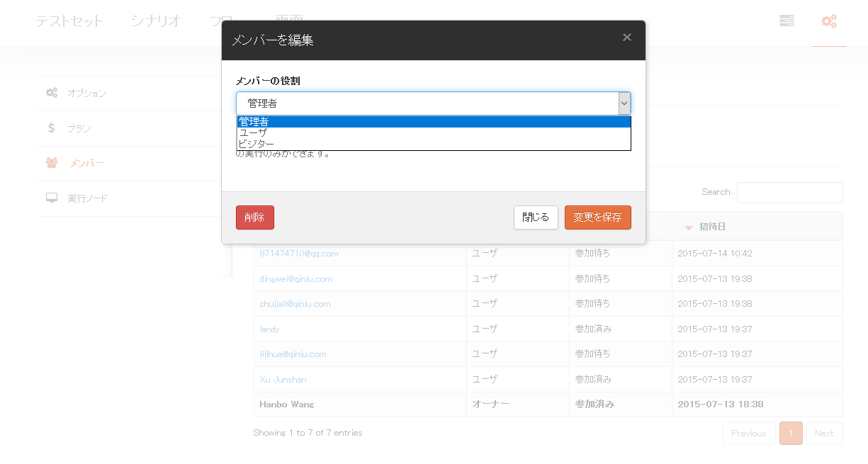Click the dollar icon beside プラン
The height and width of the screenshot is (464, 868).
51,128
